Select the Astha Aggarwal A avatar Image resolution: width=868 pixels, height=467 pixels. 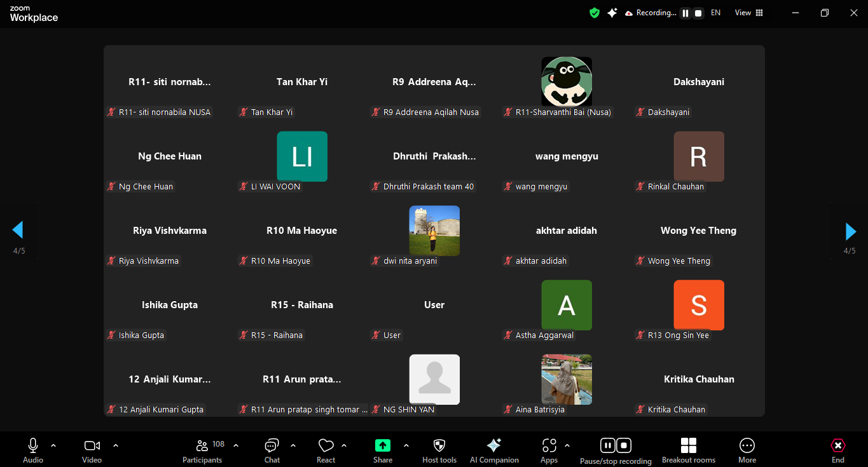(x=567, y=305)
